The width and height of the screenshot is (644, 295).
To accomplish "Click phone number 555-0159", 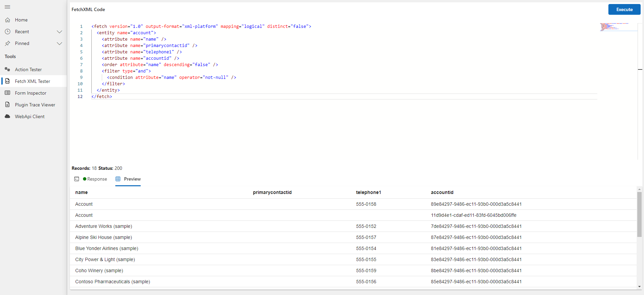I will coord(366,271).
